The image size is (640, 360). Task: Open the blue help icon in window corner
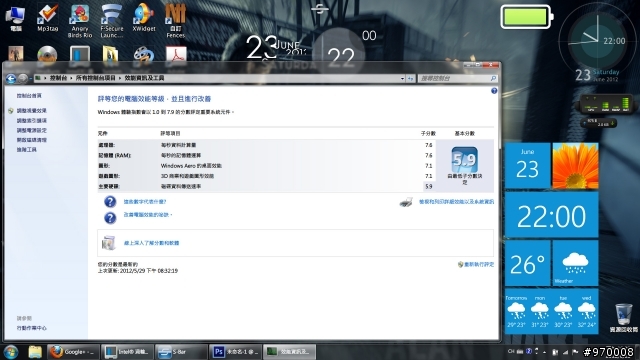494,91
